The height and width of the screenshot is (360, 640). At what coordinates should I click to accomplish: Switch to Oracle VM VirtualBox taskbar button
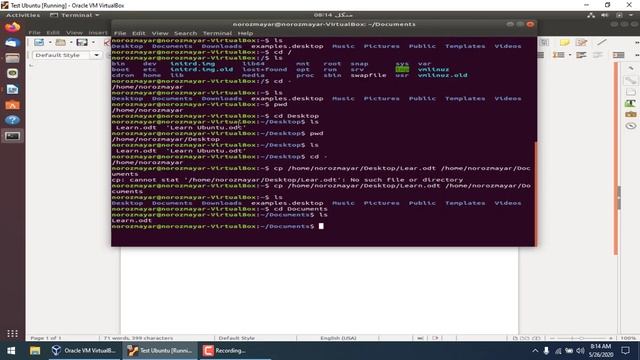click(84, 351)
